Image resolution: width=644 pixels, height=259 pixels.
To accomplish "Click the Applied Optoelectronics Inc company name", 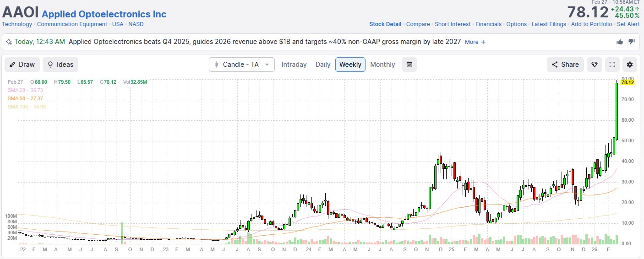I will [x=104, y=14].
